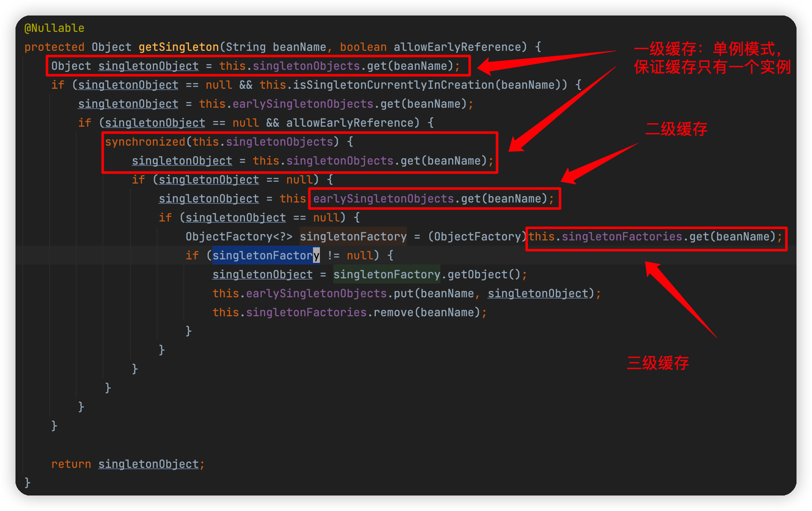The image size is (812, 511).
Task: Click allowEarlyReference in the method signature
Action: tap(457, 47)
